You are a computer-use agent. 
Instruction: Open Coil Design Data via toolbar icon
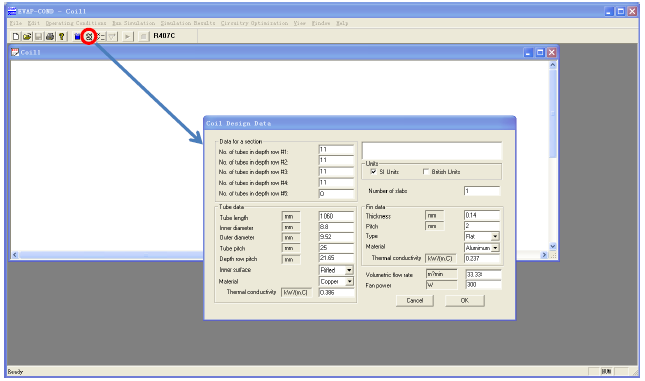point(88,37)
